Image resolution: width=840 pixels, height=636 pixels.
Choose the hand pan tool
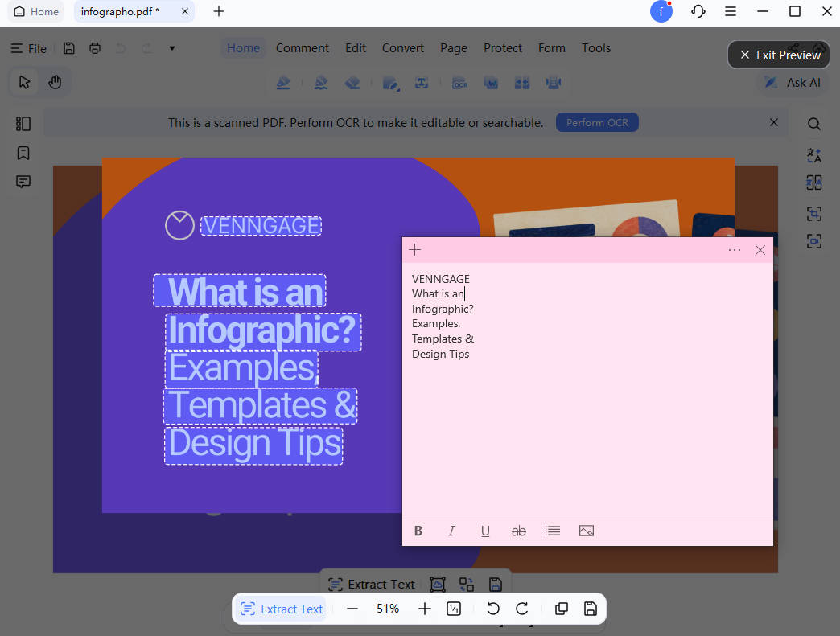point(55,83)
